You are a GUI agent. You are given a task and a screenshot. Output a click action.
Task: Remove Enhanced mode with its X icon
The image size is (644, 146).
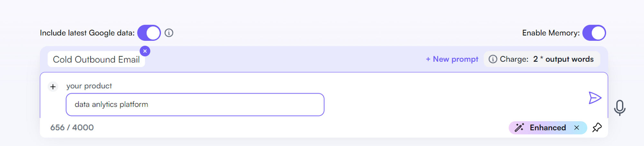(x=577, y=128)
